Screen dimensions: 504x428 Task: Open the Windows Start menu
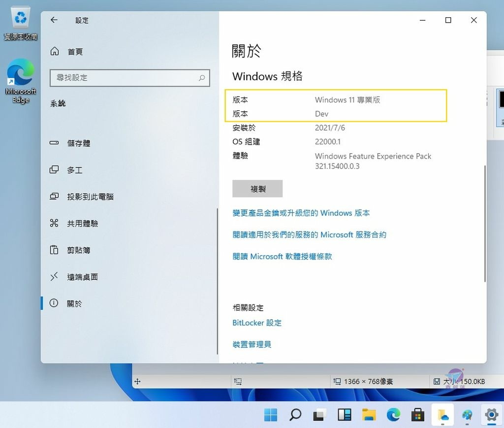[x=271, y=415]
